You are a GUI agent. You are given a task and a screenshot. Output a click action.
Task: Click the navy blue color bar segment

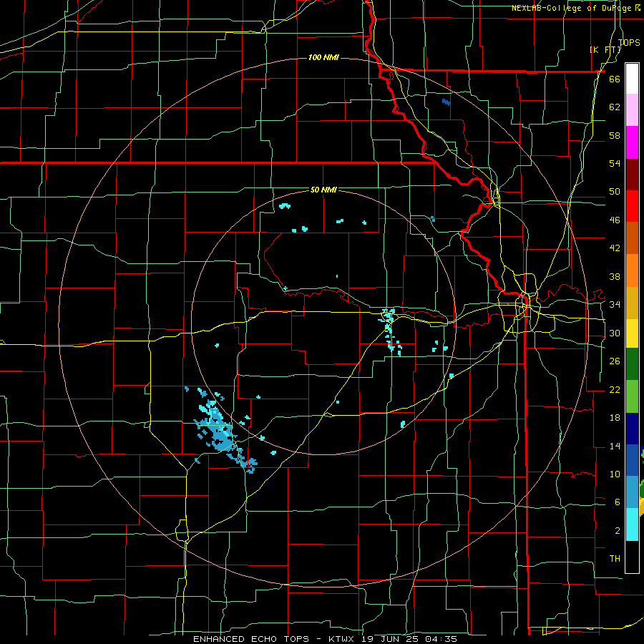coord(632,429)
